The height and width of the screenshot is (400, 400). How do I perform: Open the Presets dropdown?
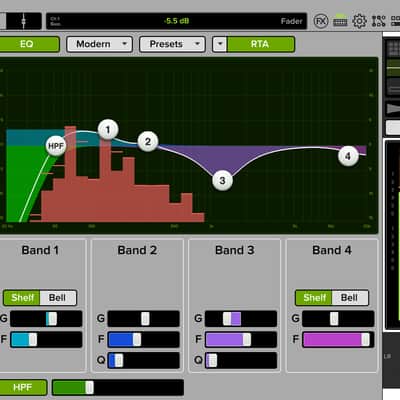tap(172, 44)
